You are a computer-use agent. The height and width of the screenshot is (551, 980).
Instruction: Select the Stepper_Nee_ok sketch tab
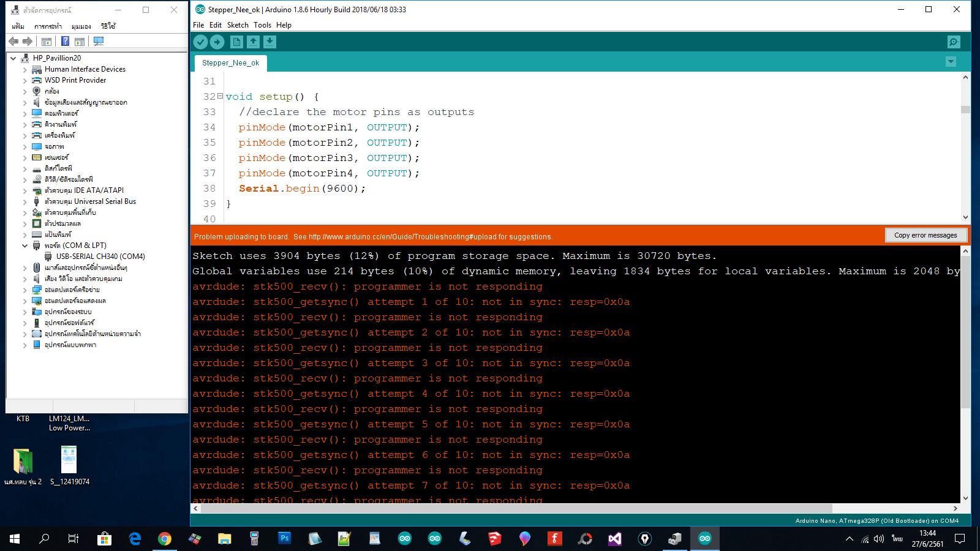click(230, 63)
